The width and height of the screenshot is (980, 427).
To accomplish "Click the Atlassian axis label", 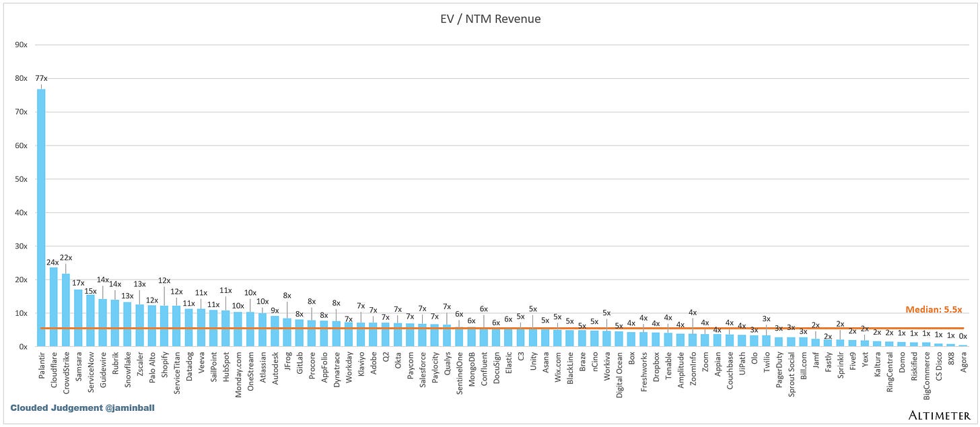I will [262, 368].
